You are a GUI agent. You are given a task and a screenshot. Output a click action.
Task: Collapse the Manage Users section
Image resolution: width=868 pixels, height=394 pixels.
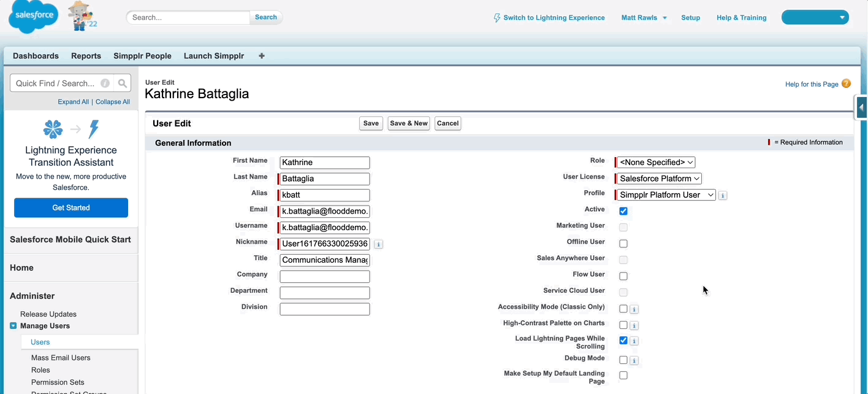click(x=13, y=326)
